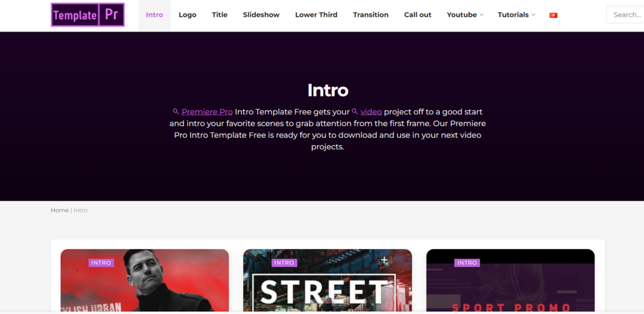Viewport: 644px width, 314px height.
Task: Expand the Youtube dropdown menu
Action: coord(465,15)
